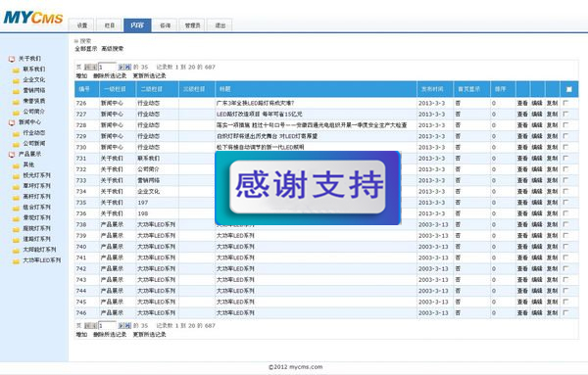
Task: Click the folder icon beside 道路灯系列
Action: 16,239
